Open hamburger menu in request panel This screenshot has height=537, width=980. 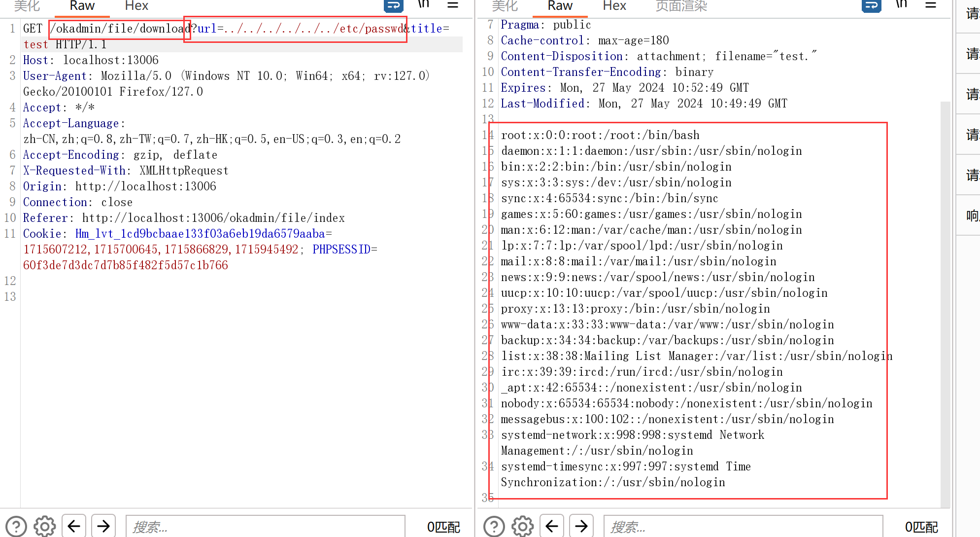click(x=453, y=4)
